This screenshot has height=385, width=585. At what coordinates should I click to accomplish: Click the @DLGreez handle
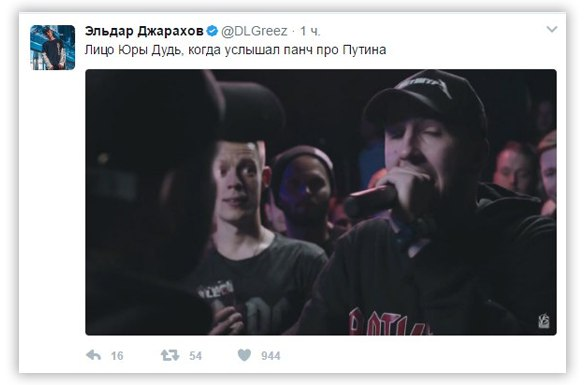254,31
